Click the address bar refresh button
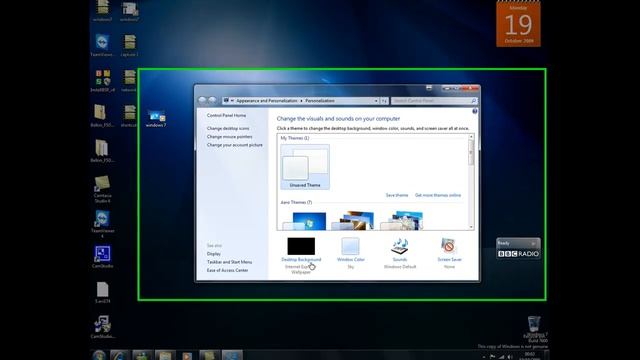This screenshot has height=360, width=640. click(384, 100)
